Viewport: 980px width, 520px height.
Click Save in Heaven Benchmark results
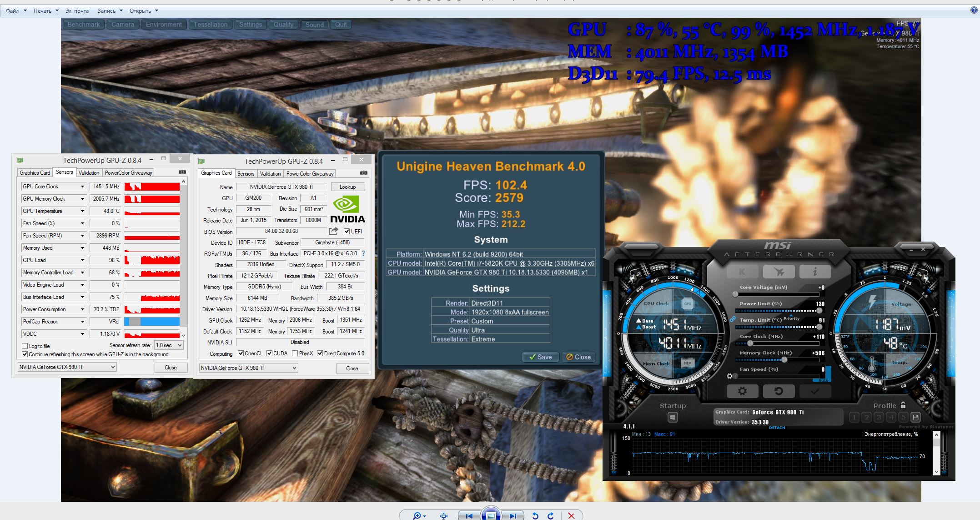[540, 357]
